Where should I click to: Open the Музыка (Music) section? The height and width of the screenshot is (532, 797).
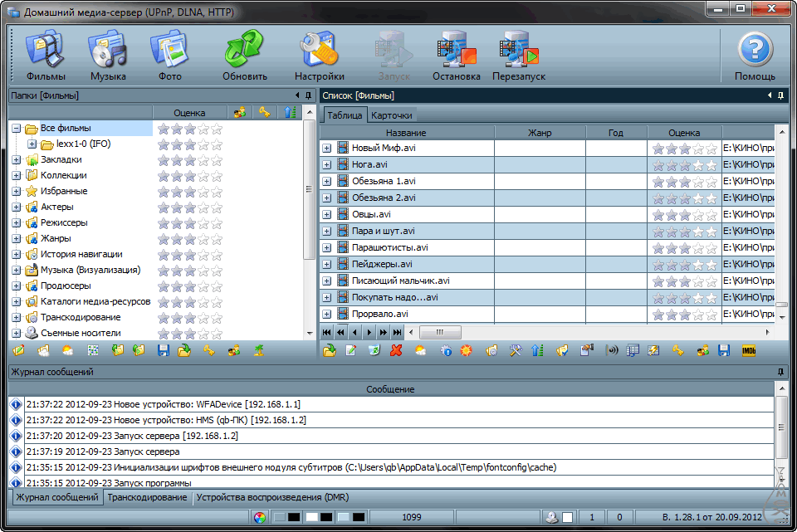click(108, 56)
